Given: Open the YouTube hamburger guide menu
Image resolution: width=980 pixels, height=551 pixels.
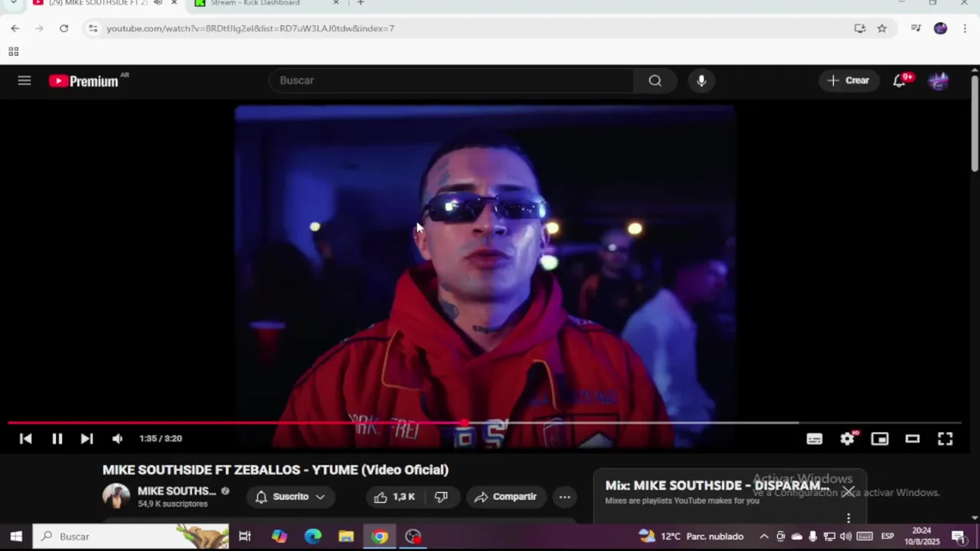Looking at the screenshot, I should [24, 80].
